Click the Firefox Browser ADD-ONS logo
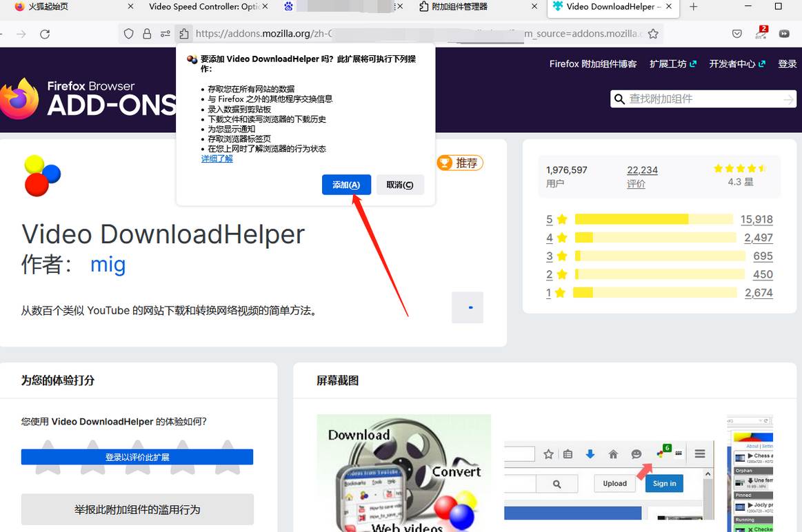 click(x=88, y=98)
